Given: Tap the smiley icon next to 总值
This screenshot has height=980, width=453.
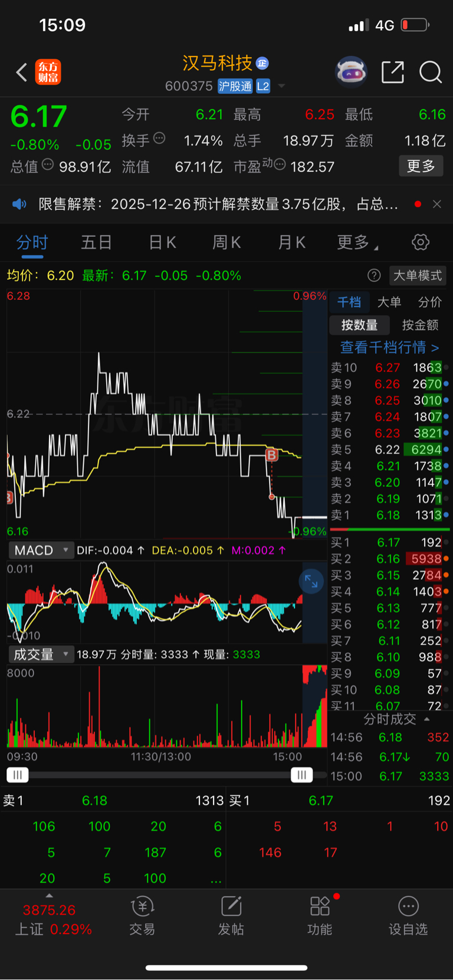Looking at the screenshot, I should (x=48, y=164).
